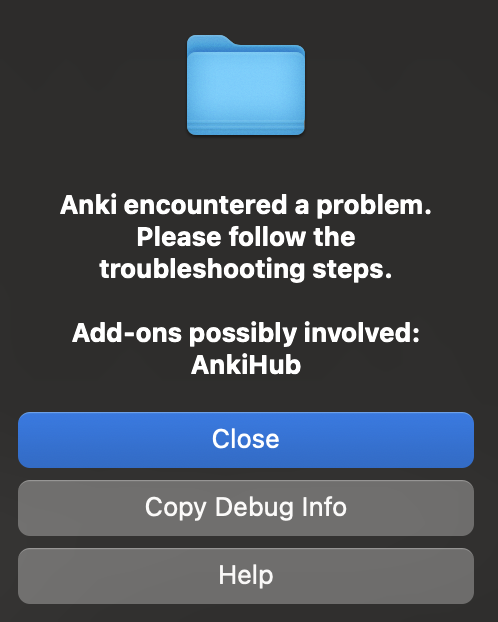Select the AnkiHub add-on name text

pos(246,365)
